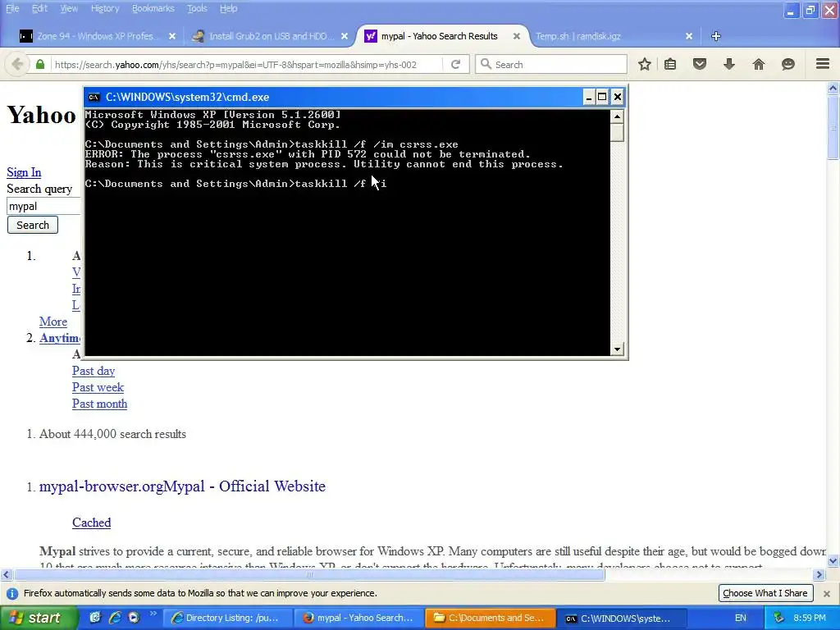
Task: Close the Zone 94 Windows XP tab
Action: point(172,36)
